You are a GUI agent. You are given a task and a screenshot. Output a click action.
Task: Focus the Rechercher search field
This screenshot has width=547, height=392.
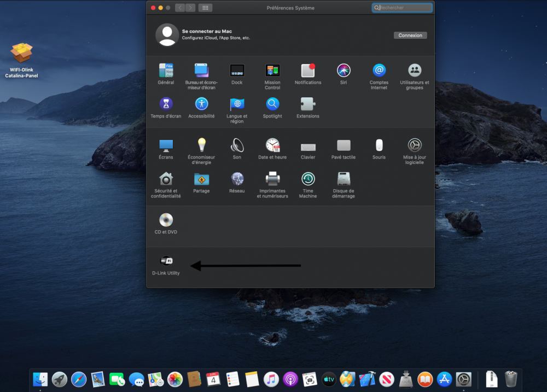click(x=402, y=8)
